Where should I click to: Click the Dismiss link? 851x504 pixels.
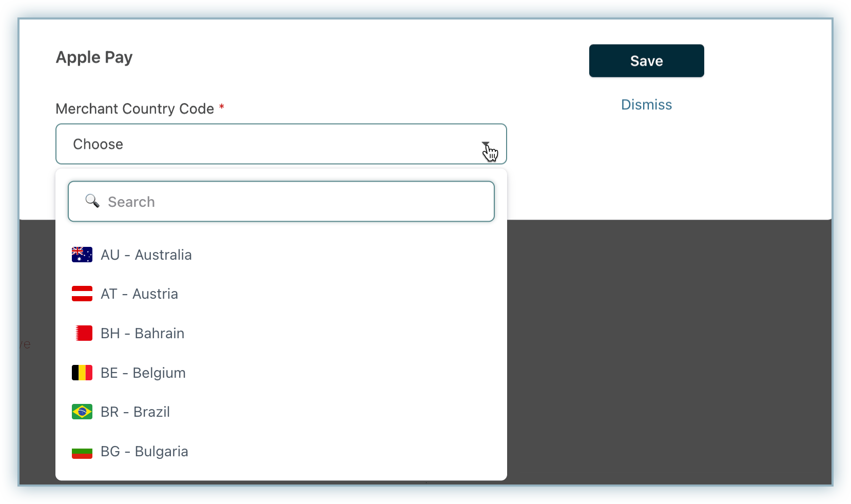coord(646,105)
